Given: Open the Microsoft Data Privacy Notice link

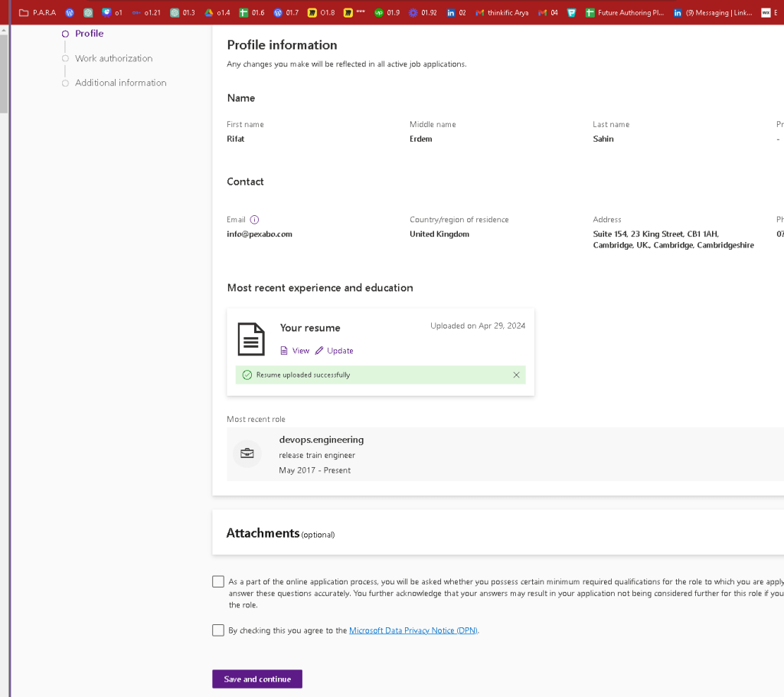Looking at the screenshot, I should tap(413, 630).
